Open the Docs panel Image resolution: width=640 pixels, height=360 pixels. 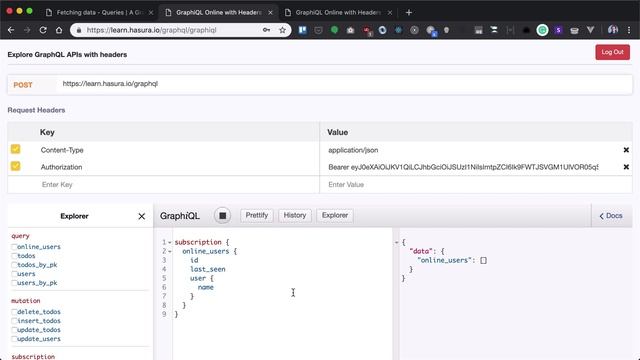(611, 216)
